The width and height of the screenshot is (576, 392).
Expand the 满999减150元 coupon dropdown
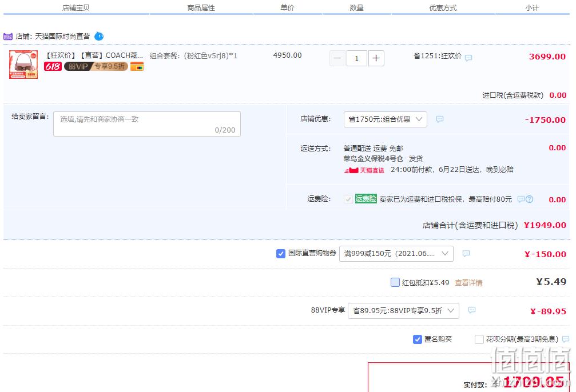click(396, 254)
